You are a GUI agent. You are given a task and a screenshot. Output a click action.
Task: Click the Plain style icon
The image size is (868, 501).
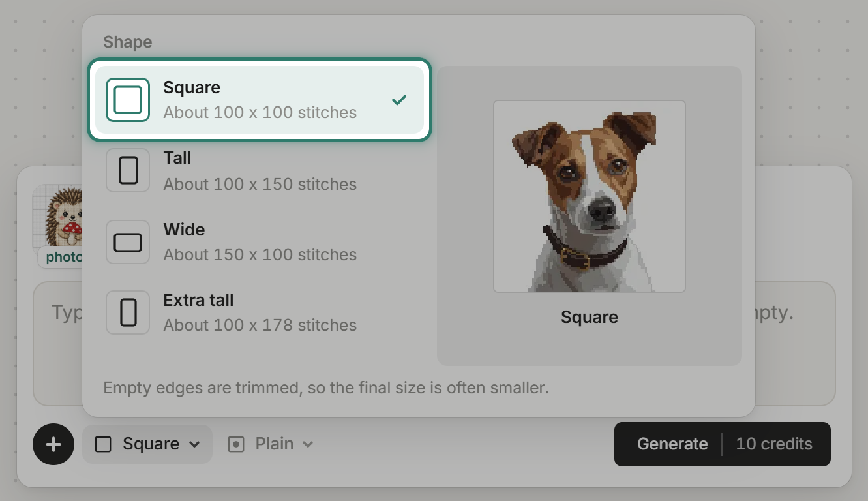tap(236, 444)
